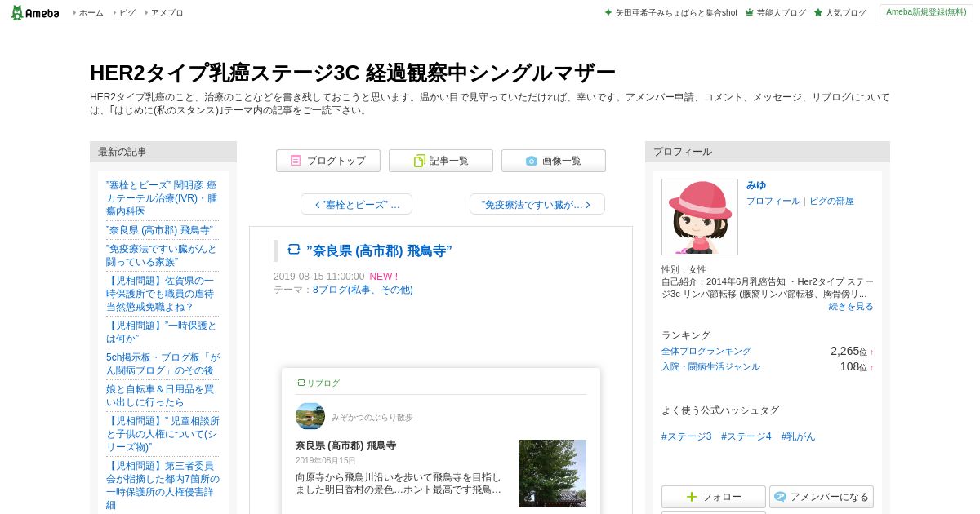Click the 記事一覧 documents icon
Image resolution: width=980 pixels, height=514 pixels.
point(419,161)
